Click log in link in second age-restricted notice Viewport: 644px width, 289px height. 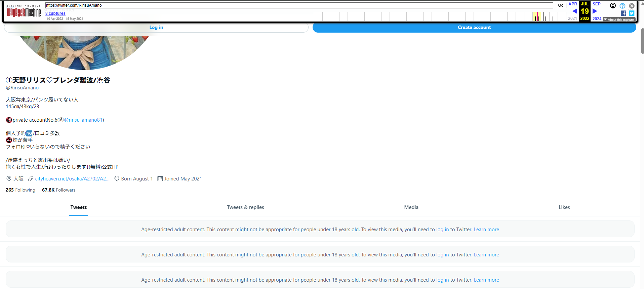[x=442, y=255]
